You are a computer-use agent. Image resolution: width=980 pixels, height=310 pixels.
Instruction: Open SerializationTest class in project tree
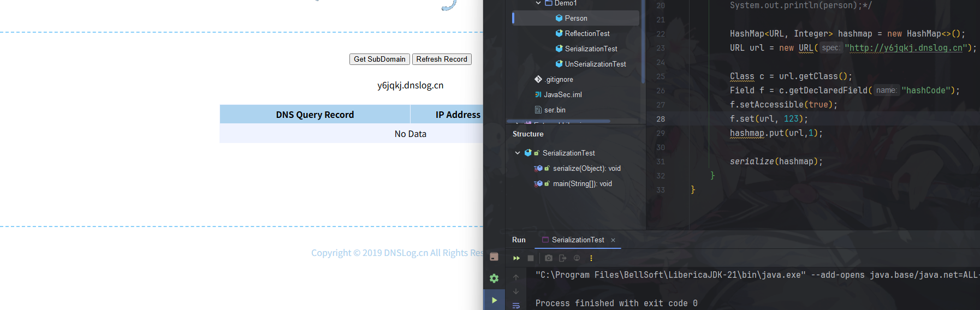click(591, 49)
